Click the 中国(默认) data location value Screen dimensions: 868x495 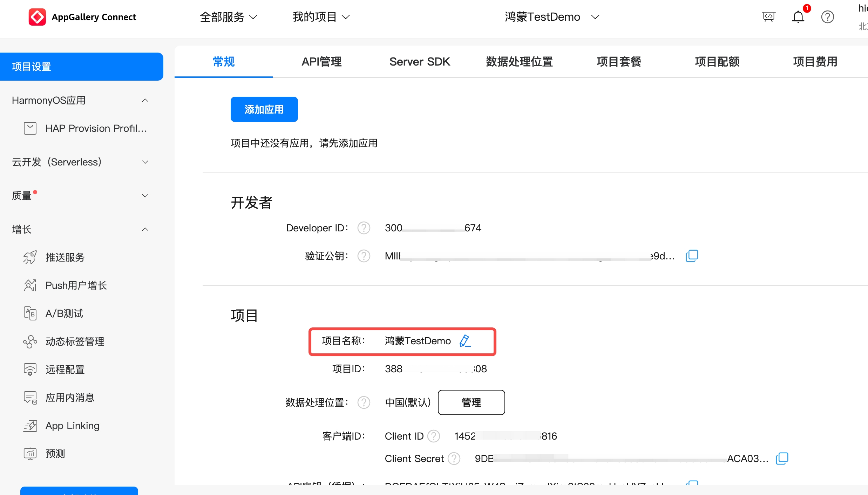[408, 402]
